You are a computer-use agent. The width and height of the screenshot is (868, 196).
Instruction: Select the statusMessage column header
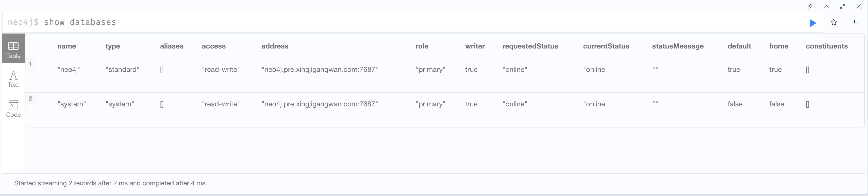(678, 46)
